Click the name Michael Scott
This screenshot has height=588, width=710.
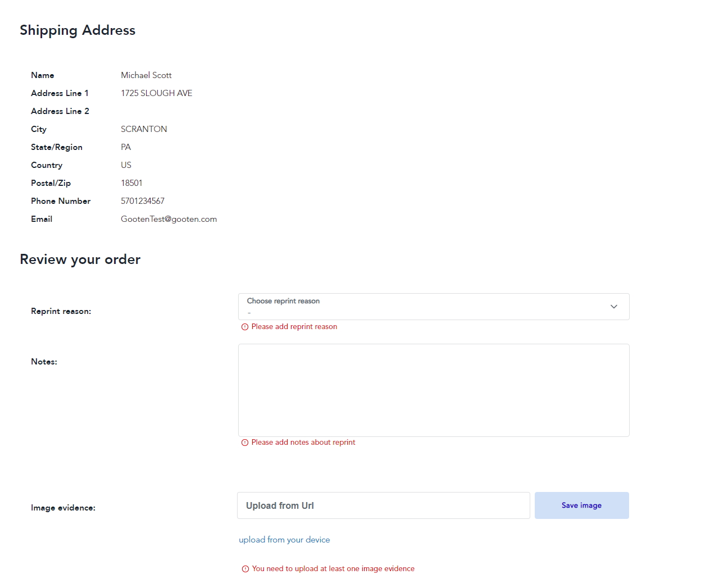(x=146, y=75)
